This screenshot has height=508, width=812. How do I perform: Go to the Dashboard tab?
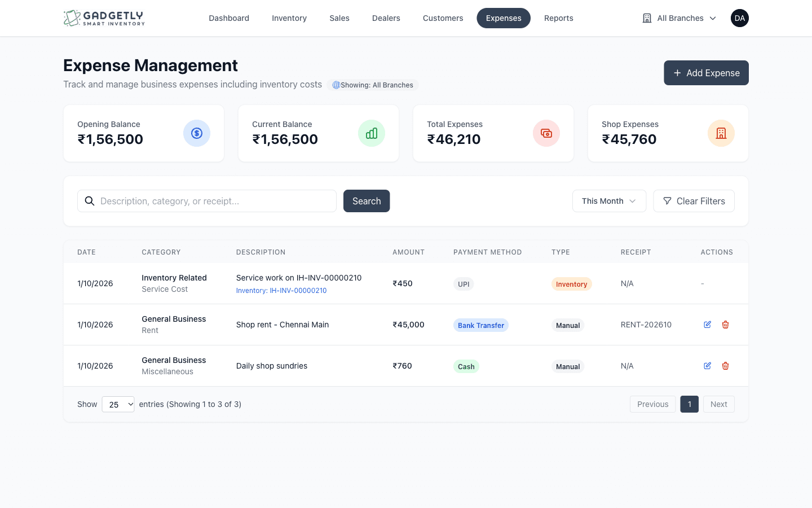pyautogui.click(x=229, y=18)
